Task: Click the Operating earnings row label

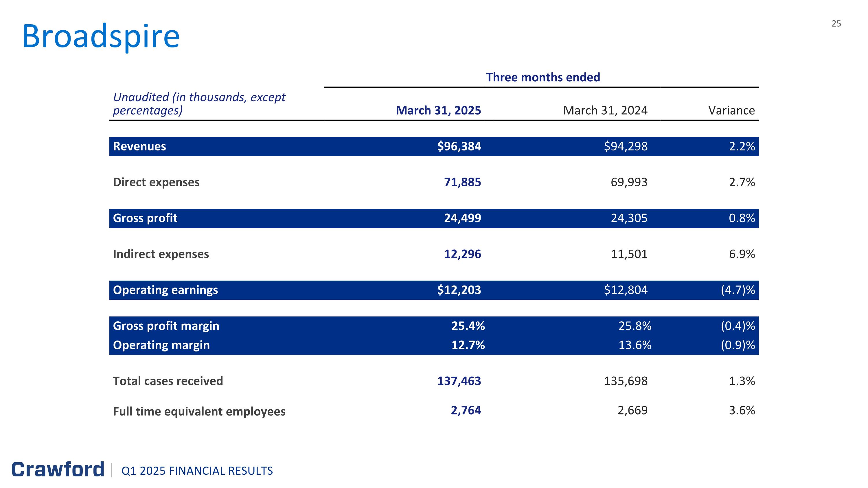Action: (165, 290)
